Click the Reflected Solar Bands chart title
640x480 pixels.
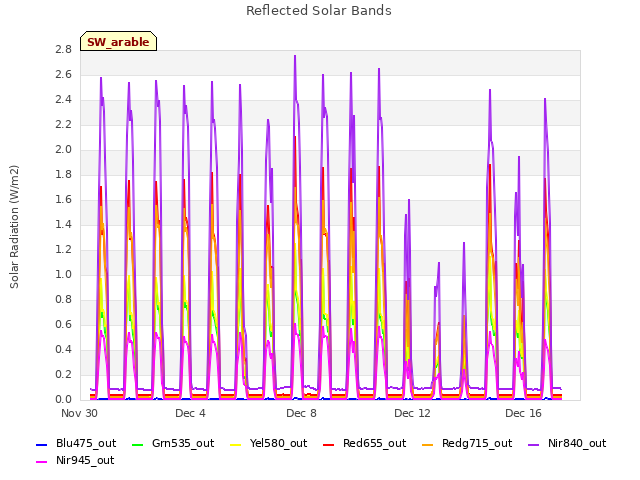pos(319,11)
